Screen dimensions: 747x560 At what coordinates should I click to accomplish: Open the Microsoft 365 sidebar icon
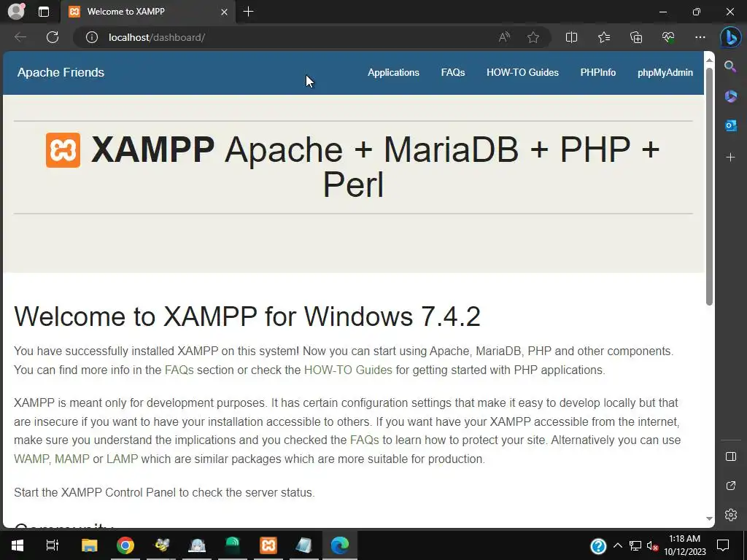(x=730, y=96)
